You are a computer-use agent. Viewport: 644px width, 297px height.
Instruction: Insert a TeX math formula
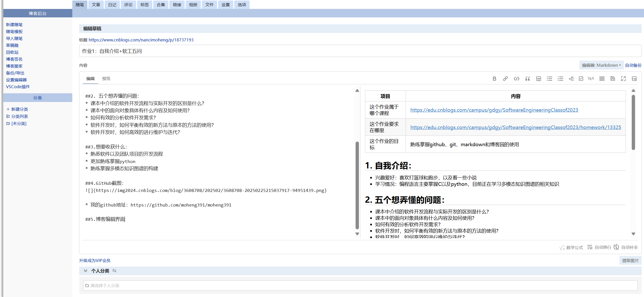click(591, 79)
